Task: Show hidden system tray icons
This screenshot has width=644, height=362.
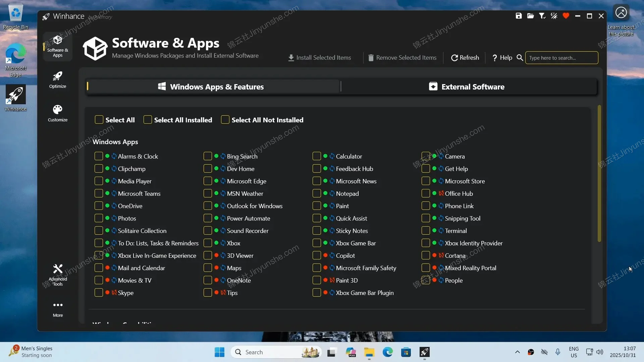Action: (x=517, y=352)
